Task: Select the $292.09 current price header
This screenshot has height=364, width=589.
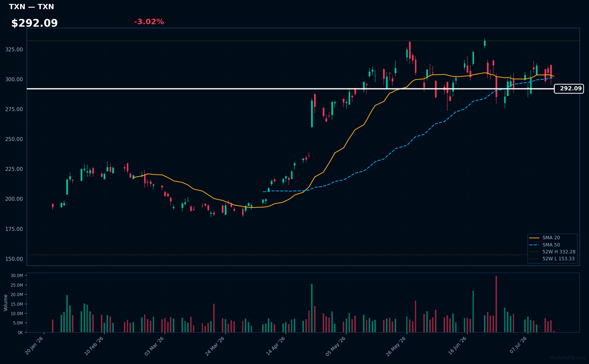Action: (34, 23)
